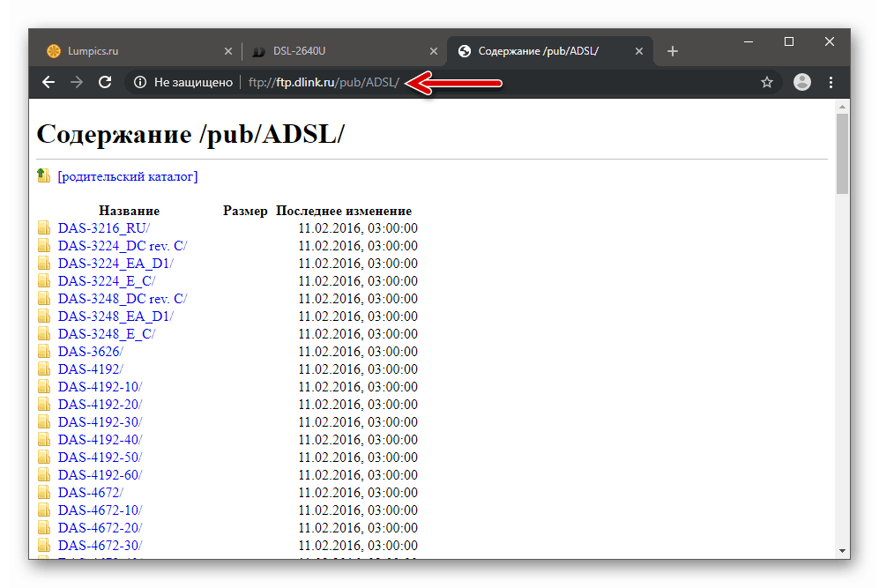Click the vertical scrollbar thumb
Image resolution: width=879 pixels, height=588 pixels.
[842, 153]
